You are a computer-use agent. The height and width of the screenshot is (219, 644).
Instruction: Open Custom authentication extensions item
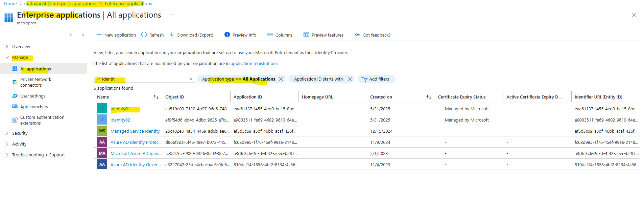(42, 120)
